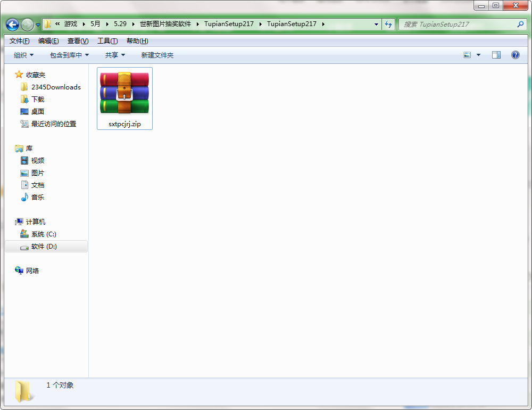Click the 新建文件夹 button
The image size is (532, 410).
(157, 55)
